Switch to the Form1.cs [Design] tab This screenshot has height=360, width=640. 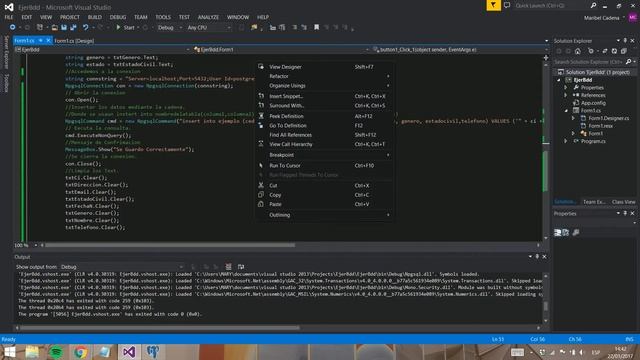74,41
